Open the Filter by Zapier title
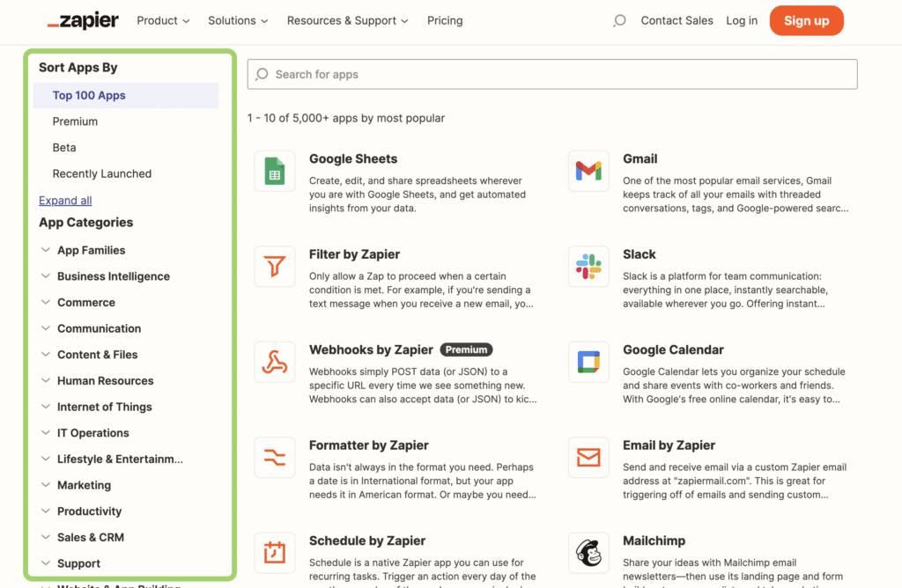 coord(354,254)
